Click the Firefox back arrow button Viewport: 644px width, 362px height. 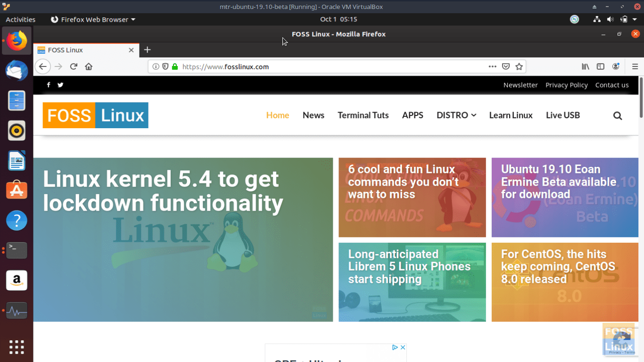point(42,66)
